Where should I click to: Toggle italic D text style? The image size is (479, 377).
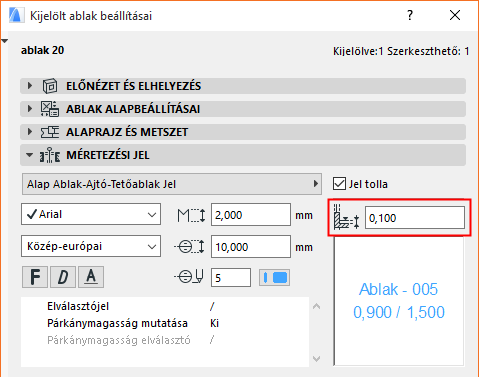pos(63,277)
